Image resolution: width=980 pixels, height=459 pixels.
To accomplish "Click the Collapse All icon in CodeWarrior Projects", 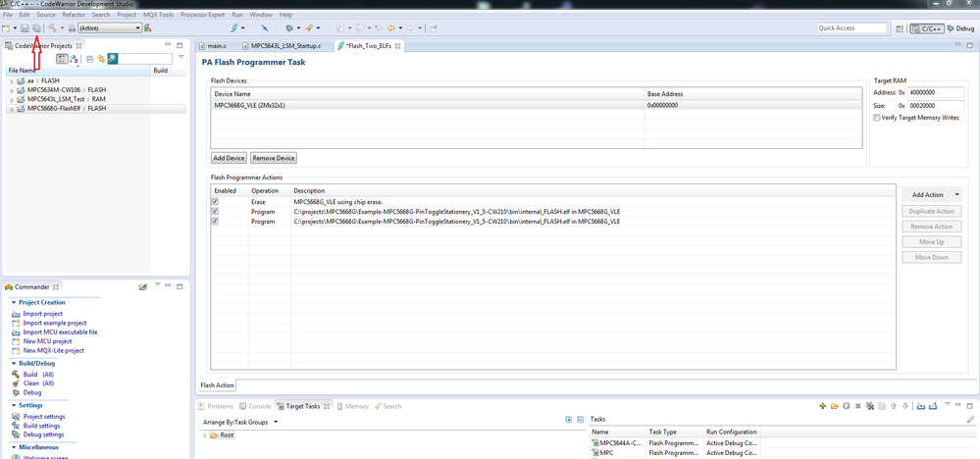I will [89, 59].
